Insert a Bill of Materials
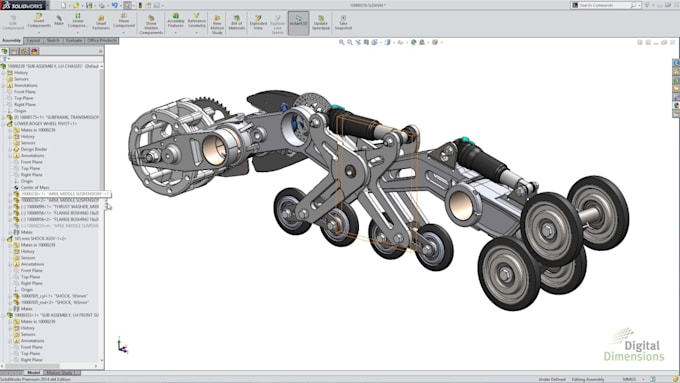Viewport: 680px width, 383px height. tap(236, 23)
